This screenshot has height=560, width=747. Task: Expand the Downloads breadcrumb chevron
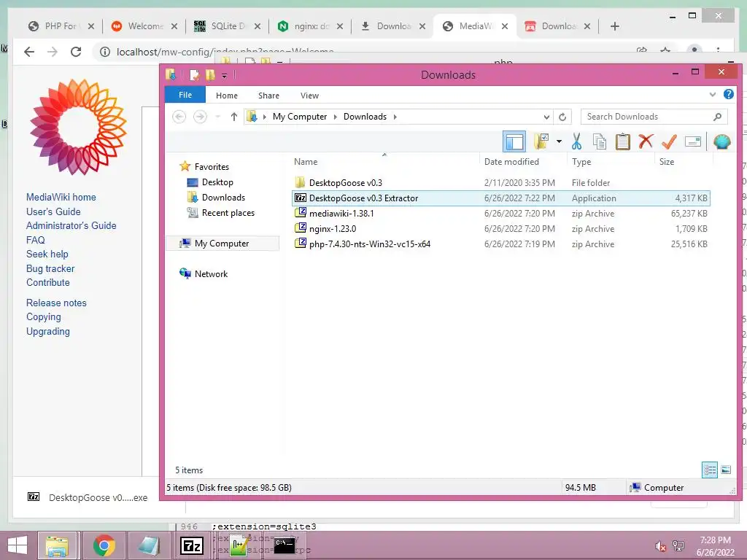coord(395,117)
